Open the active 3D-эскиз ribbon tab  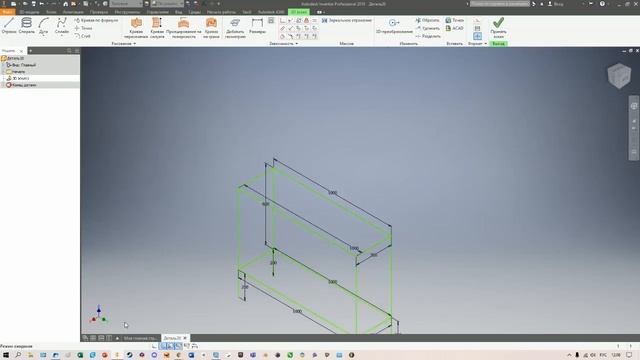[x=299, y=12]
